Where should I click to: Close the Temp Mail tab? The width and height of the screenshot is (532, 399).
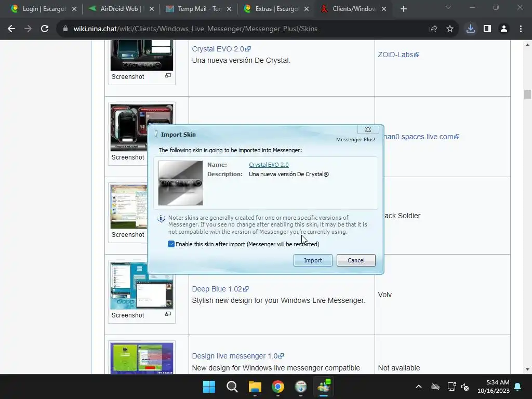[x=229, y=9]
